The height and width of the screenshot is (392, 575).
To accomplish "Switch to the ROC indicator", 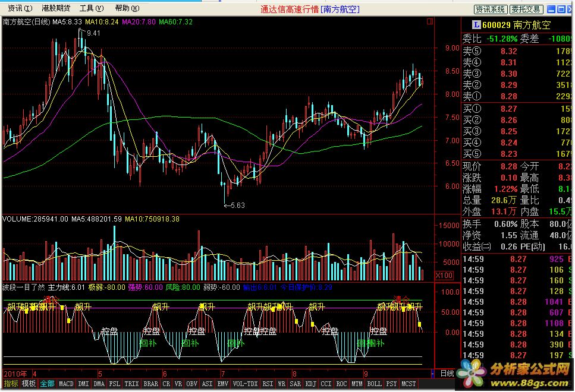I will click(x=341, y=384).
